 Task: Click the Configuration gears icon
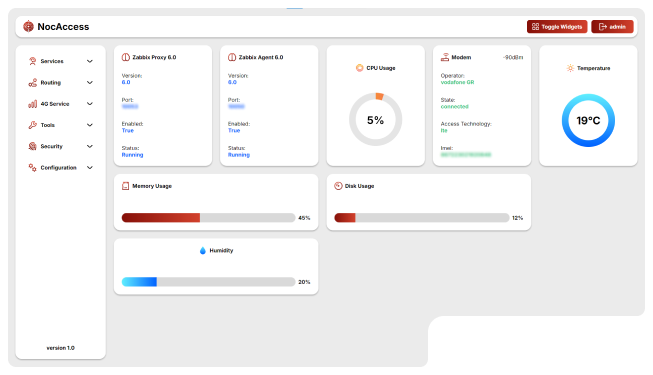click(x=32, y=168)
